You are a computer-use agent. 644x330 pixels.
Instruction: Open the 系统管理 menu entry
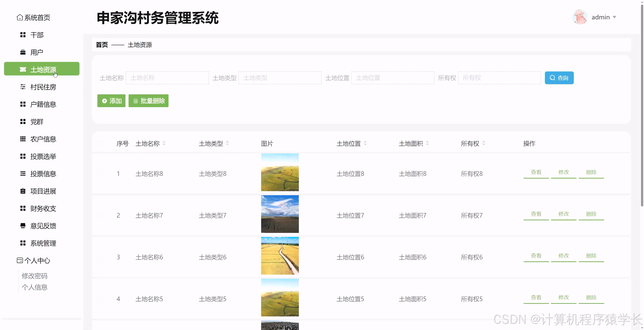click(x=23, y=243)
